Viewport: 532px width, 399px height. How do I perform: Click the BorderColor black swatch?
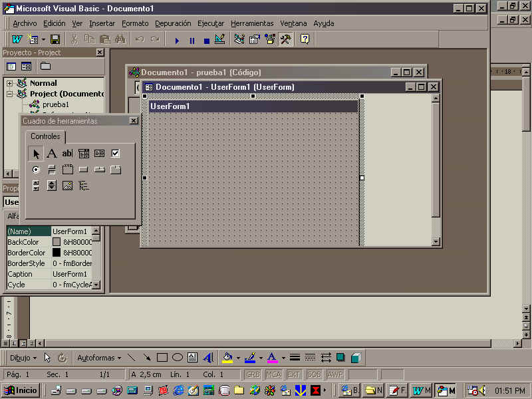tap(57, 253)
